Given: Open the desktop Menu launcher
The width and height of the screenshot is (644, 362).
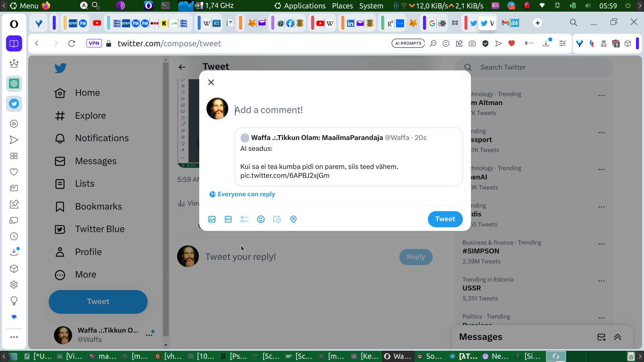Looking at the screenshot, I should pos(24,6).
